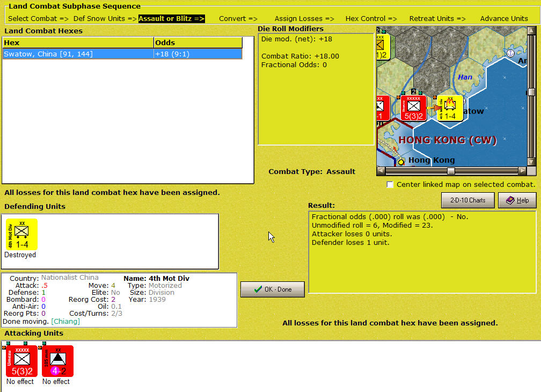Select the Umezu 5(3)2 attacking unit counter
The height and width of the screenshot is (392, 541).
(x=21, y=361)
